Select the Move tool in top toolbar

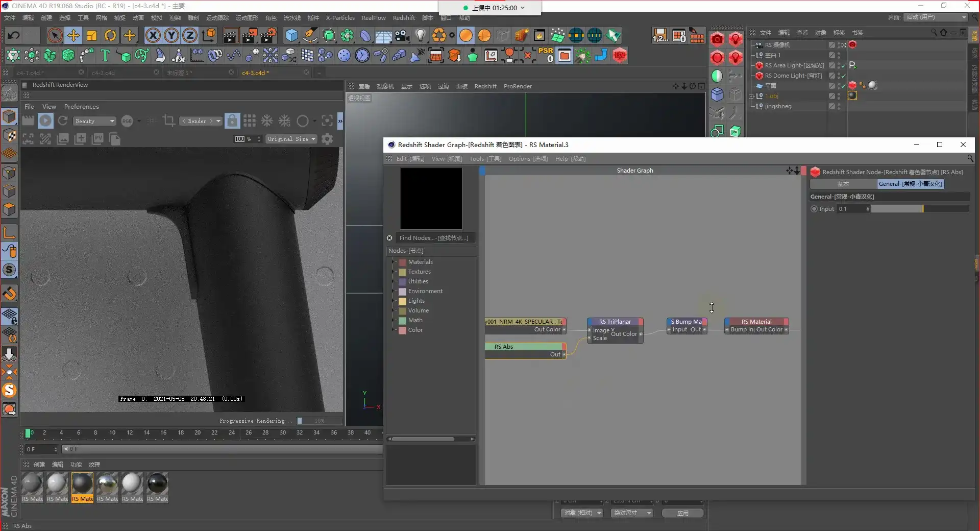point(73,35)
